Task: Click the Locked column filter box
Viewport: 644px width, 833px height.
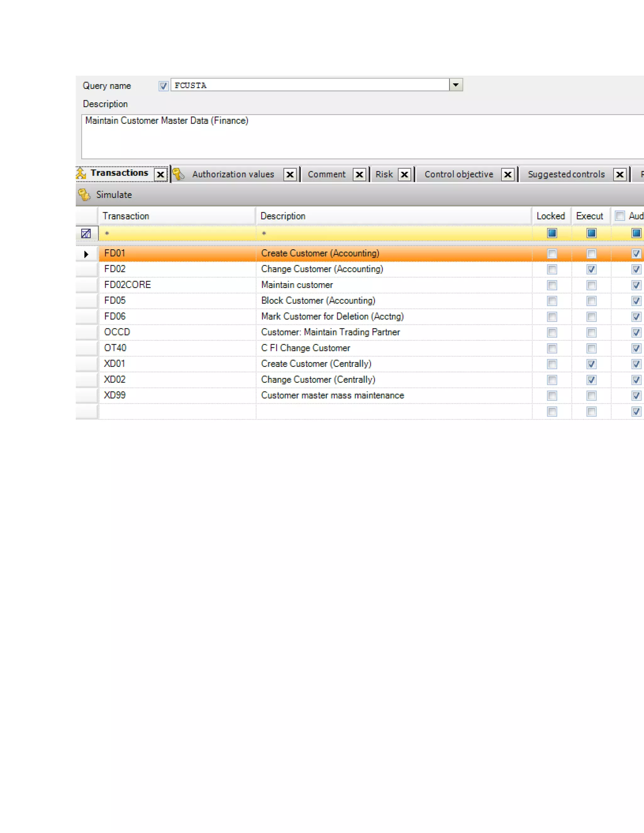Action: pos(552,233)
